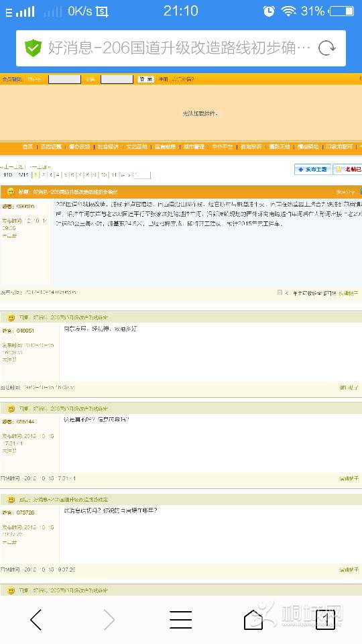Go back with the browser back arrow
Viewport: 362px width, 644px height.
(x=36, y=619)
